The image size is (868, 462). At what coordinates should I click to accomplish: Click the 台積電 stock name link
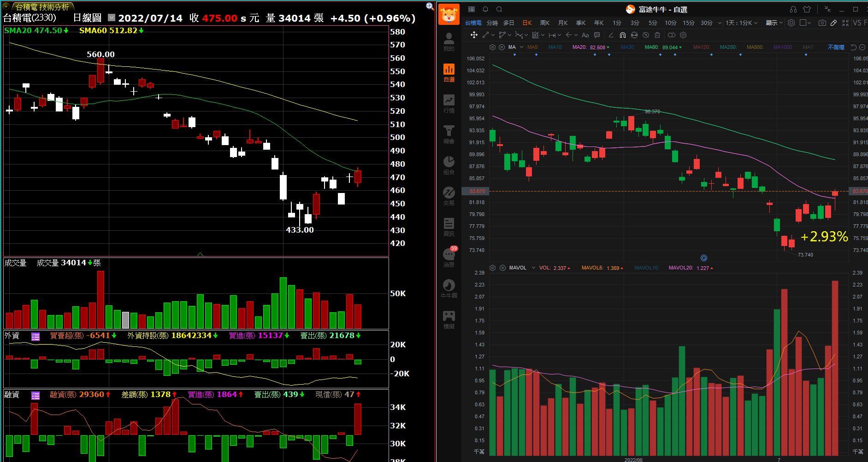tap(473, 23)
